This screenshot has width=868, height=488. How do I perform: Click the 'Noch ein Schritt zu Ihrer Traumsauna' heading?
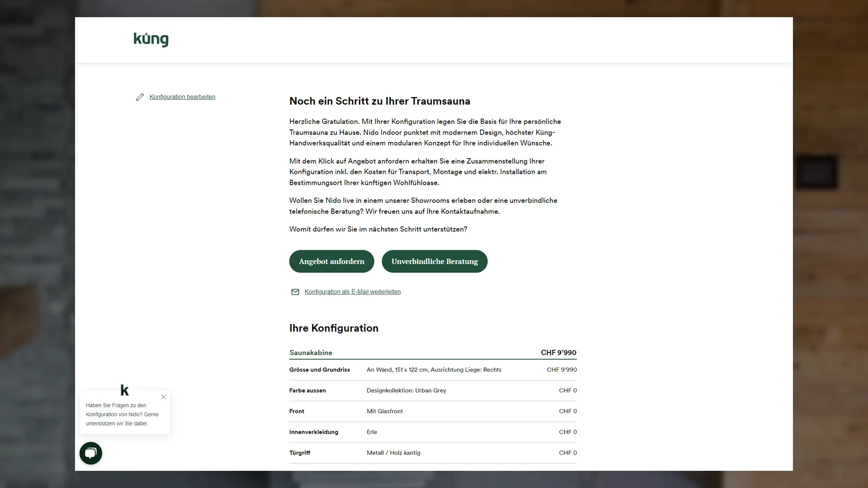(380, 101)
